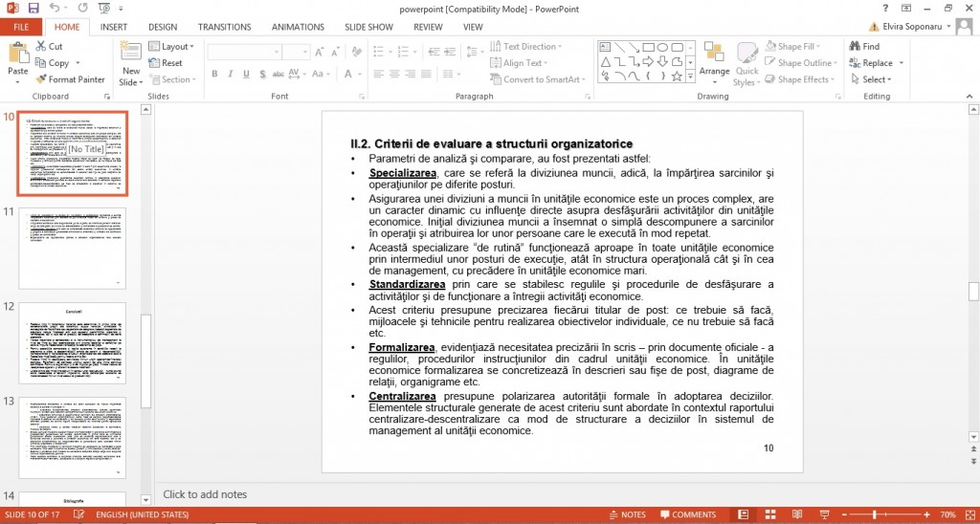This screenshot has width=980, height=524.
Task: Open the Arrange tool
Action: pyautogui.click(x=714, y=61)
